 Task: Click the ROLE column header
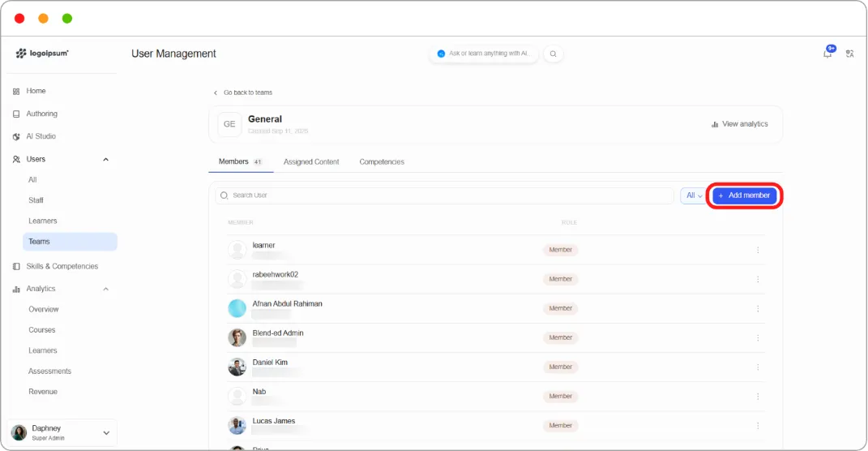(x=569, y=223)
